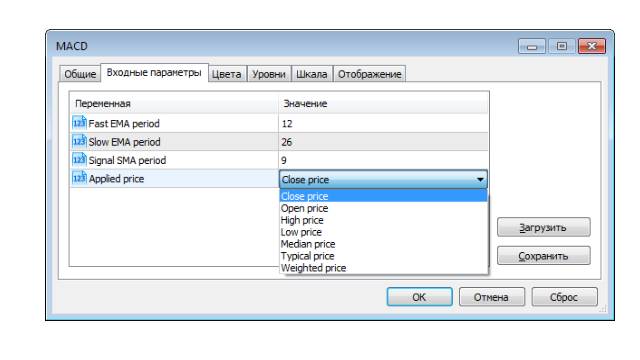Screen dimensions: 640x360
Task: Choose Open price from the list
Action: tap(384, 208)
